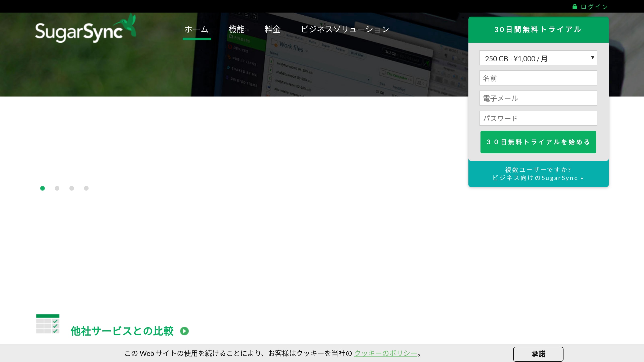The width and height of the screenshot is (644, 362).
Task: Click the green arrow beside 他社サービスとの比較
Action: (x=184, y=331)
